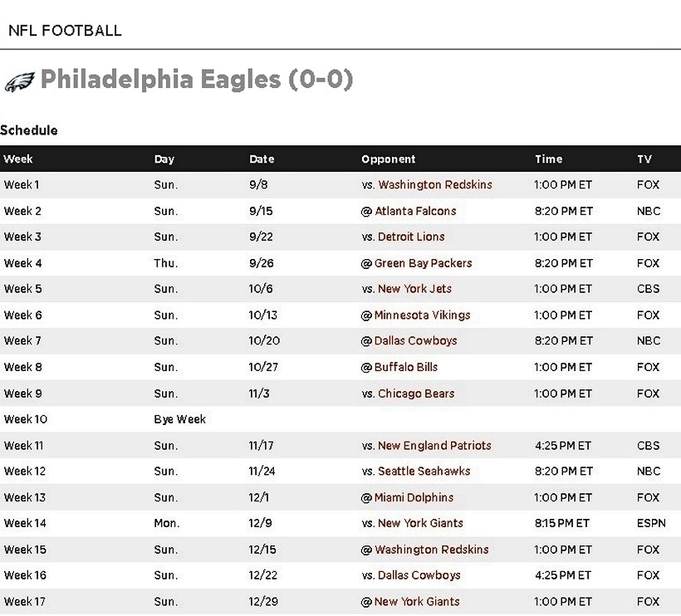Open the Miami Dolphins team link
Image resolution: width=681 pixels, height=616 pixels.
click(x=414, y=498)
